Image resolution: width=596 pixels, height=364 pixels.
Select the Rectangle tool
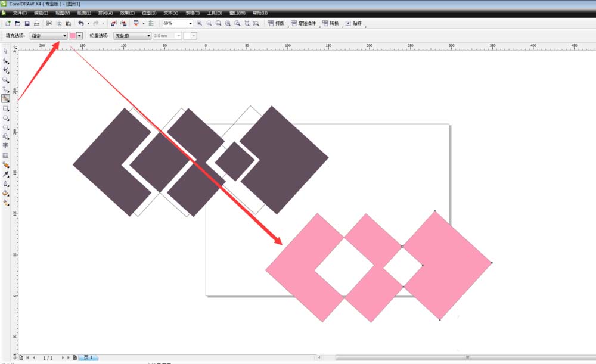[x=5, y=108]
